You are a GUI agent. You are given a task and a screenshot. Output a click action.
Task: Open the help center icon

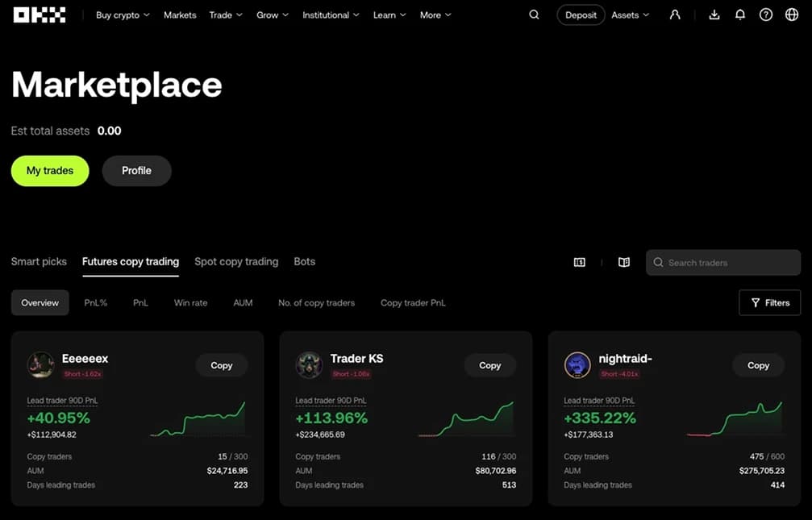[x=766, y=15]
